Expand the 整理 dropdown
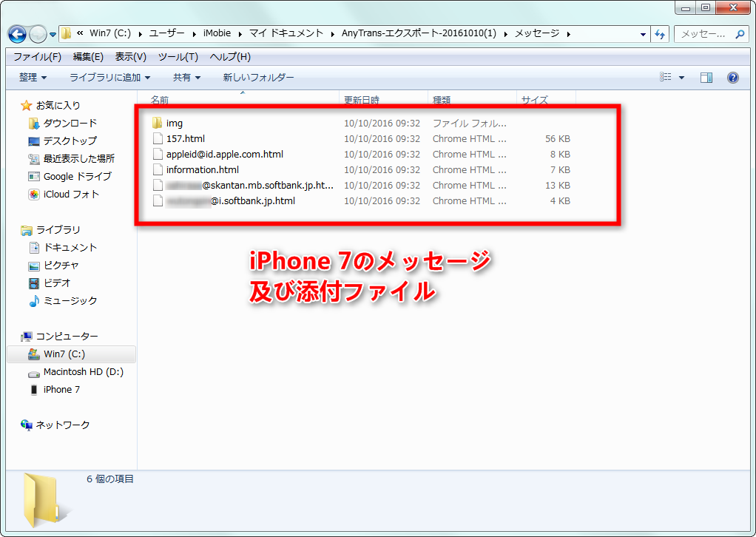The image size is (756, 537). (33, 77)
